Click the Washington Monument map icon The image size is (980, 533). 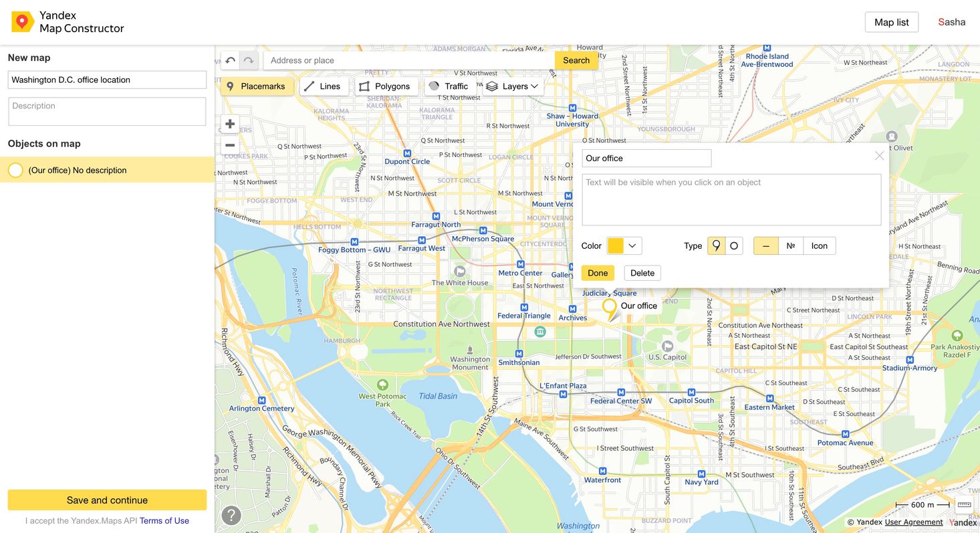[x=470, y=350]
